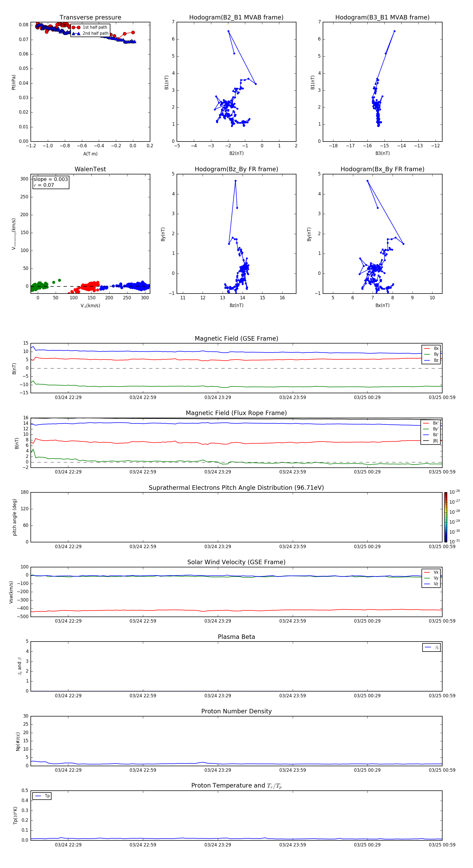Click the 'Magnetic Field (GSE Frame)' title
Viewport: 473px width, 868px height.
pyautogui.click(x=236, y=339)
